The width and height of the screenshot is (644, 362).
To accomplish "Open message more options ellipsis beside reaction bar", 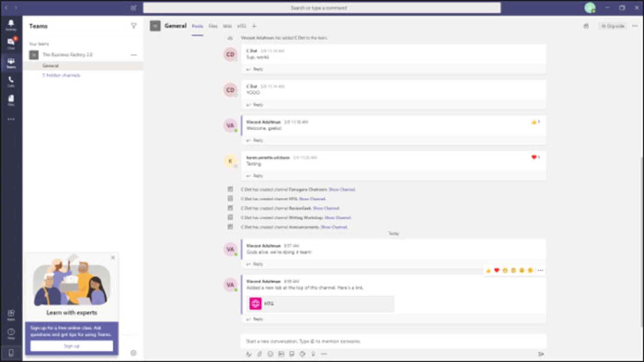I will click(540, 270).
